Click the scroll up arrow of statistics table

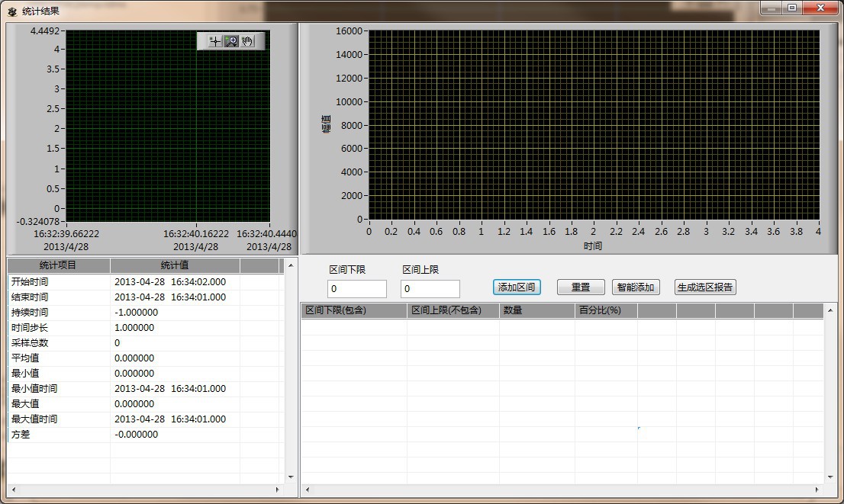(291, 265)
